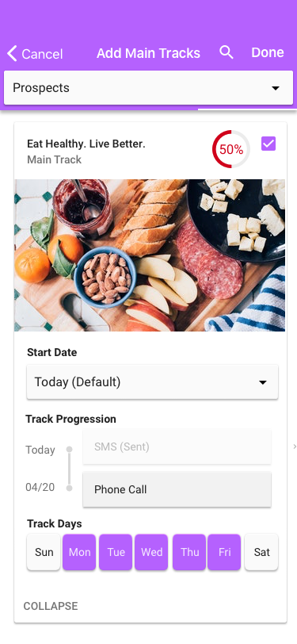Screen dimensions: 297x644
Task: Tap the back chevron beside Cancel
Action: coord(12,53)
